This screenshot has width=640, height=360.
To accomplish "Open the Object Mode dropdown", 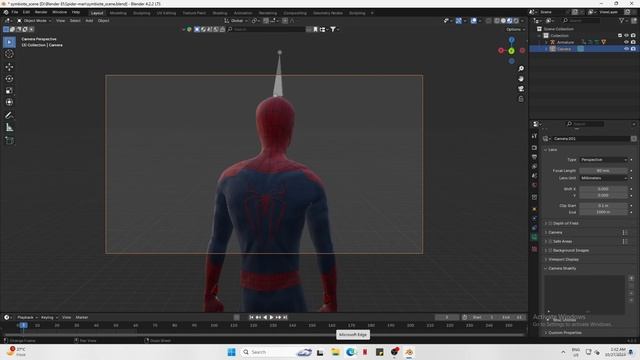I will (x=34, y=20).
